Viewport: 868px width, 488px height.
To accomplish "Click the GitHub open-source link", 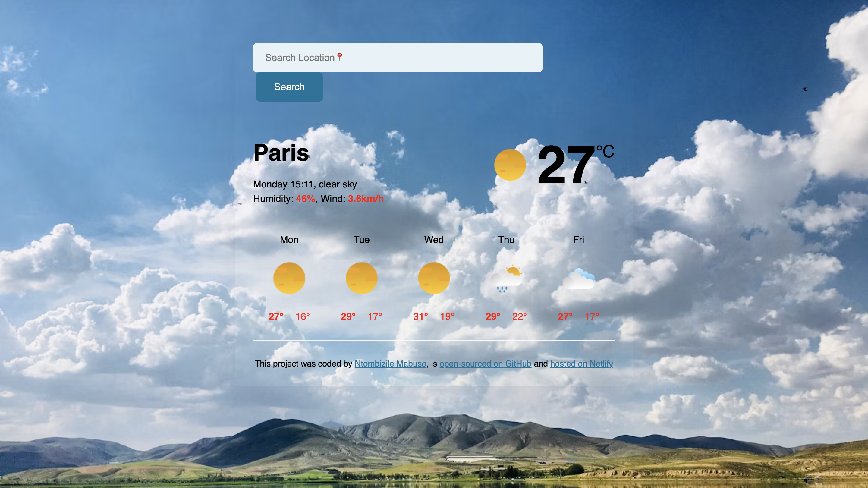I will (485, 363).
